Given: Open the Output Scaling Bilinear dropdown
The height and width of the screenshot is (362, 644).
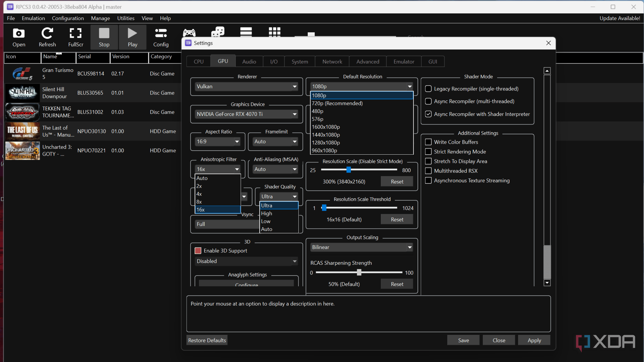Looking at the screenshot, I should click(x=362, y=247).
